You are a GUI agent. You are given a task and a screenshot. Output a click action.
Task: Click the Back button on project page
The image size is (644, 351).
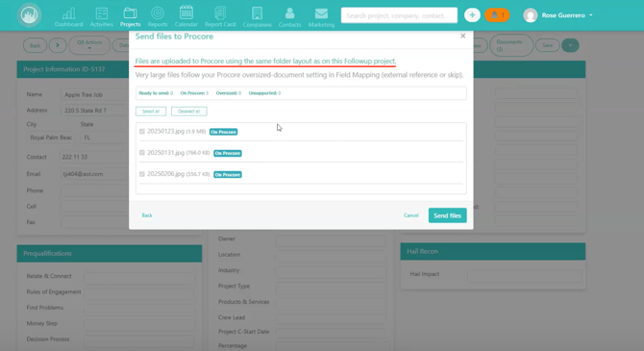pyautogui.click(x=35, y=45)
